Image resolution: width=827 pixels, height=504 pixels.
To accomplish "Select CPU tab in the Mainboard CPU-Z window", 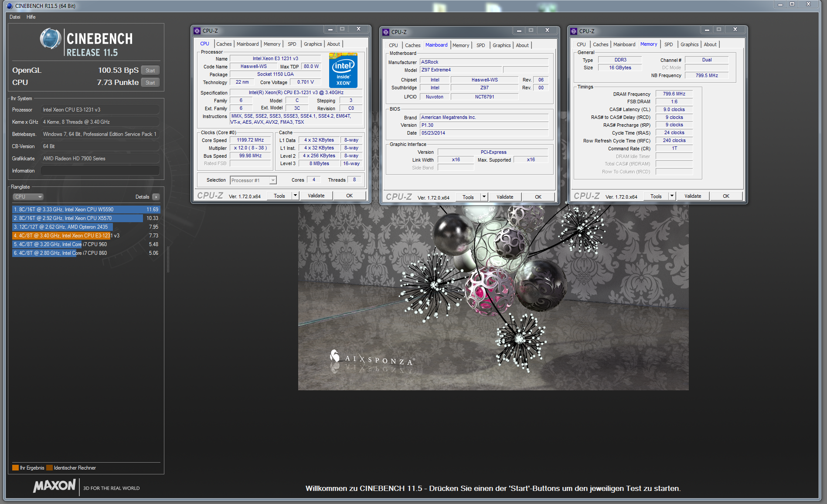I will pyautogui.click(x=393, y=45).
